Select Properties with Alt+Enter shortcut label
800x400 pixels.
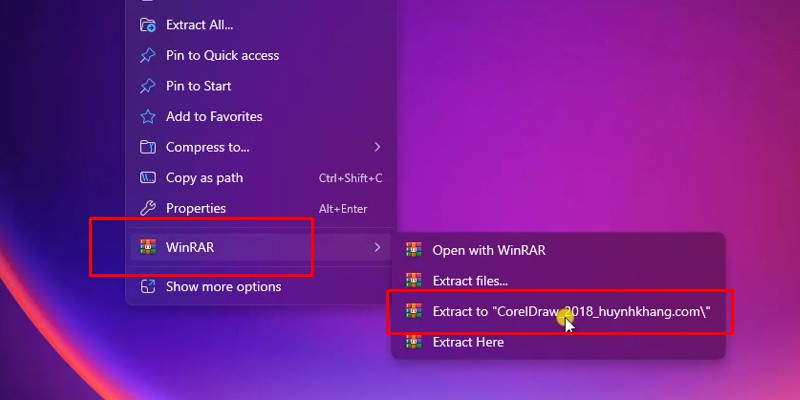[x=261, y=208]
